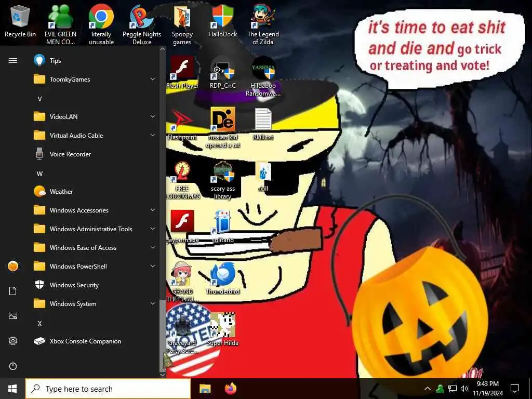Expand the ToomkyGames folder chevron
The height and width of the screenshot is (399, 532).
click(x=153, y=79)
